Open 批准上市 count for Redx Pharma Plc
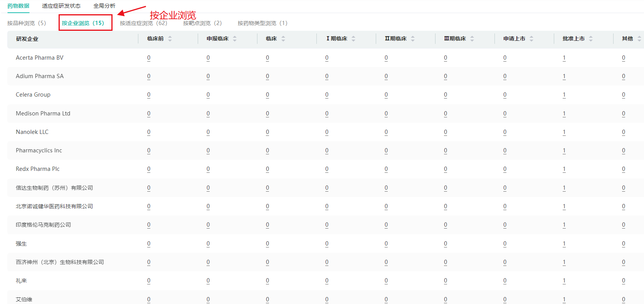This screenshot has height=304, width=644. click(564, 169)
